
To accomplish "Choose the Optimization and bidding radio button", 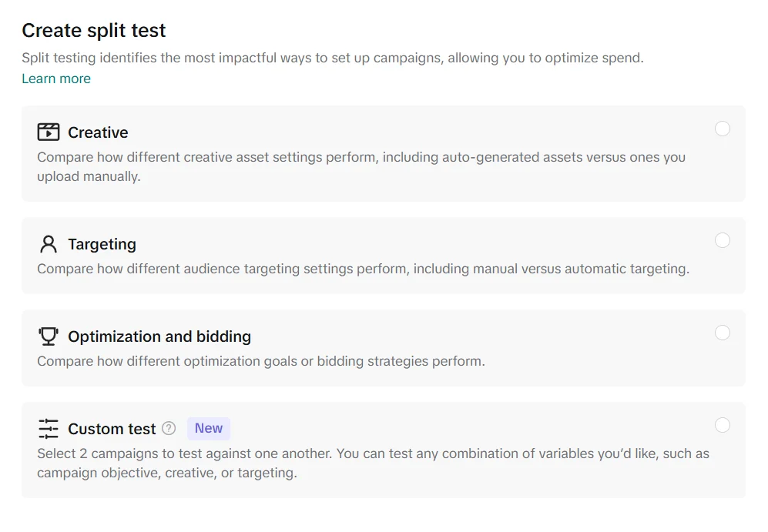I will [x=722, y=333].
